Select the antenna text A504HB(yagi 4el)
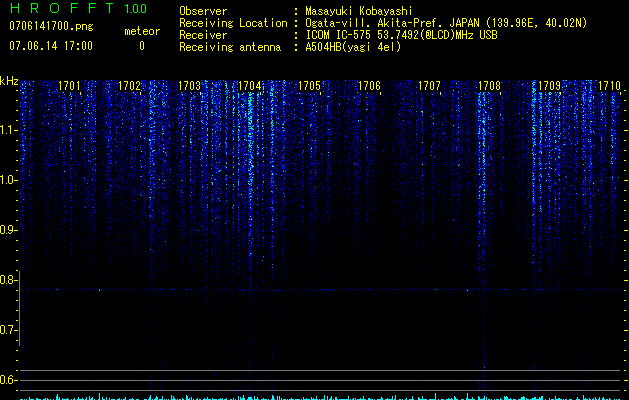Viewport: 629px width, 400px height. tap(353, 47)
